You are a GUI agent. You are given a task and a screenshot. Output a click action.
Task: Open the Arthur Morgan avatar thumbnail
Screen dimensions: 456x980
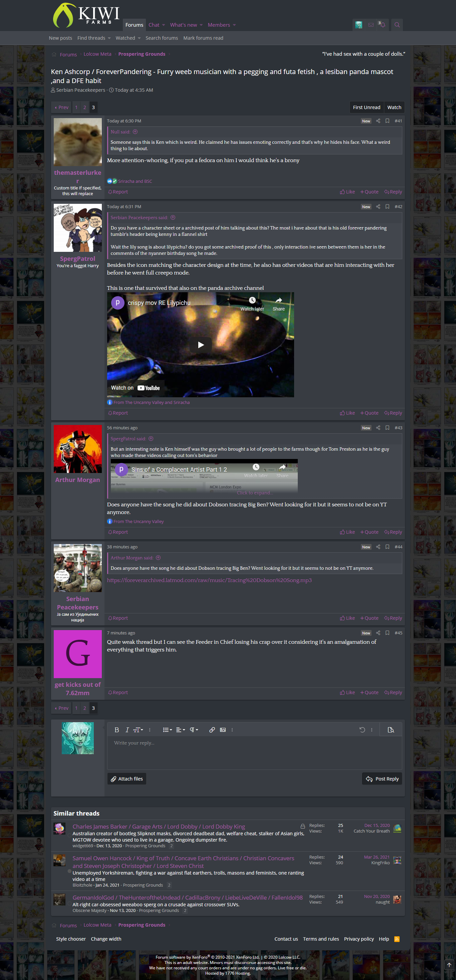78,449
